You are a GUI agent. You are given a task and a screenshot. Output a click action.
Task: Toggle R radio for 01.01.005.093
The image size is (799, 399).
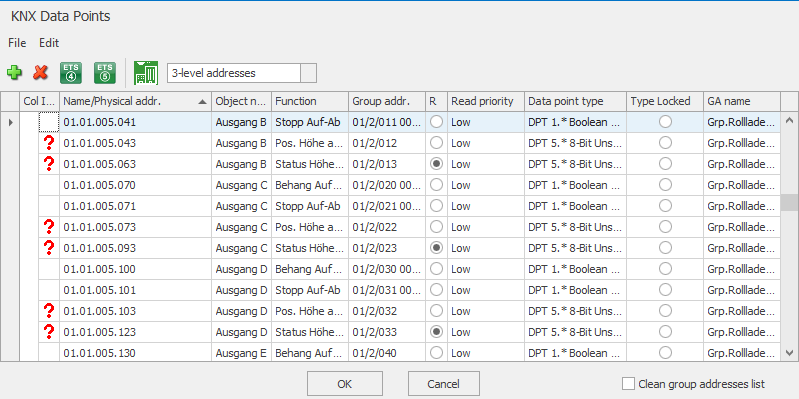pos(436,247)
